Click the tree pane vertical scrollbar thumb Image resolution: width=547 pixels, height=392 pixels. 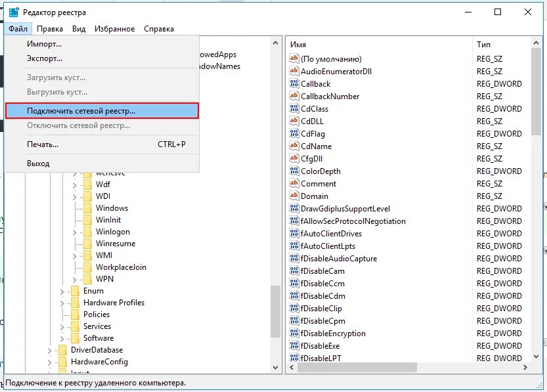pos(275,311)
